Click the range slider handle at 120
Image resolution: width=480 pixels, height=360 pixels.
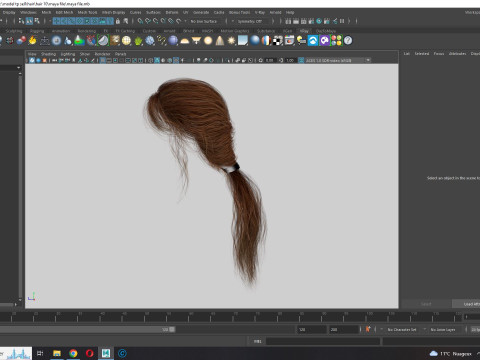point(172,329)
